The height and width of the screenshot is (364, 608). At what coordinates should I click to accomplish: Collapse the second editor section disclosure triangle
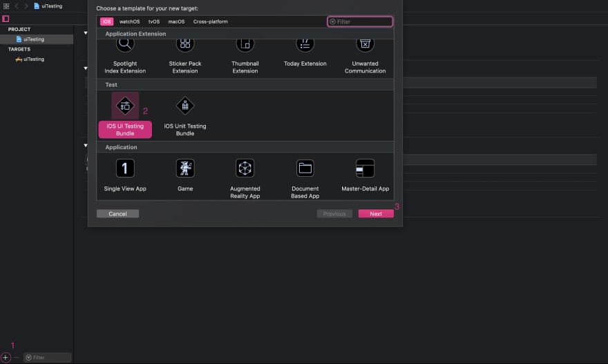click(x=86, y=68)
